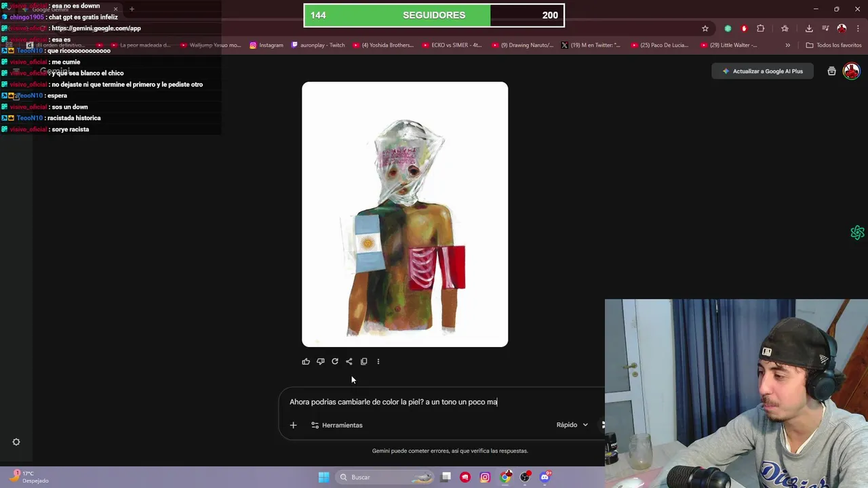Viewport: 868px width, 488px height.
Task: Click the taskbar Buscar search box
Action: pos(385,477)
